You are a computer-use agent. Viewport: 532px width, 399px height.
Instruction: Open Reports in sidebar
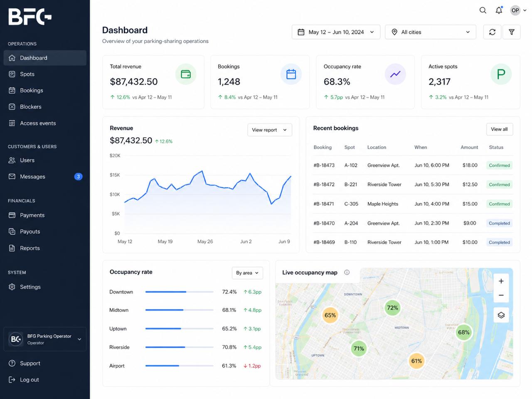45,248
